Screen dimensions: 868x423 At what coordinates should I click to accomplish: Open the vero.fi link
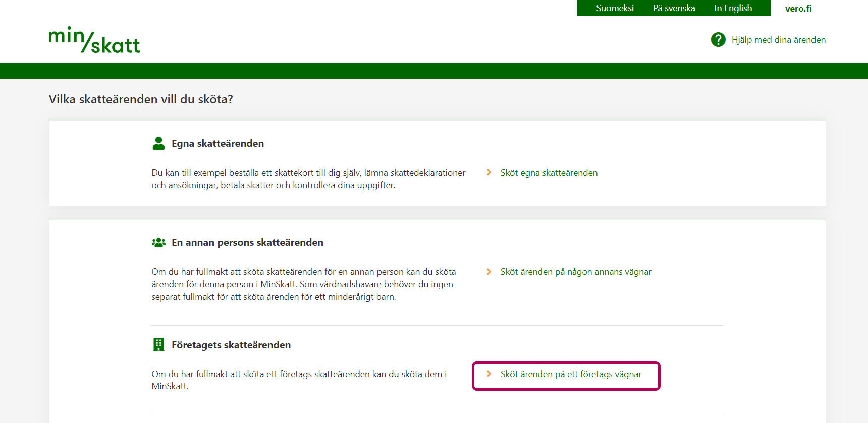click(798, 8)
